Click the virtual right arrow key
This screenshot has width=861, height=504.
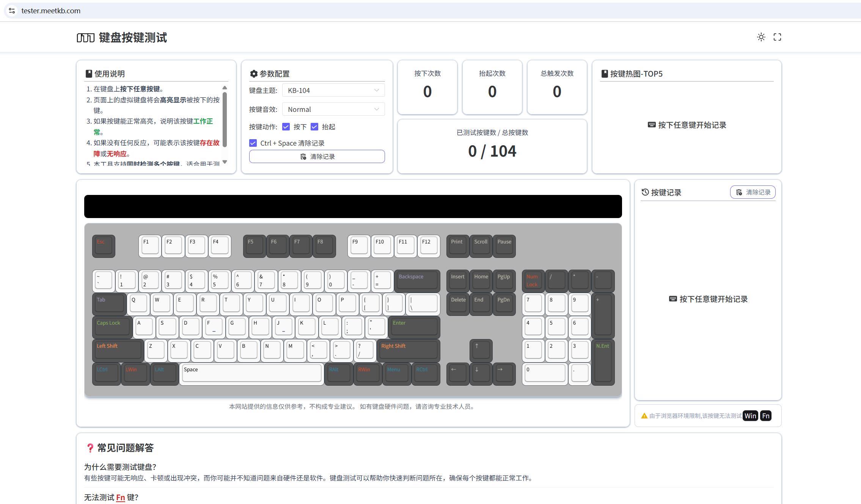[x=504, y=374]
